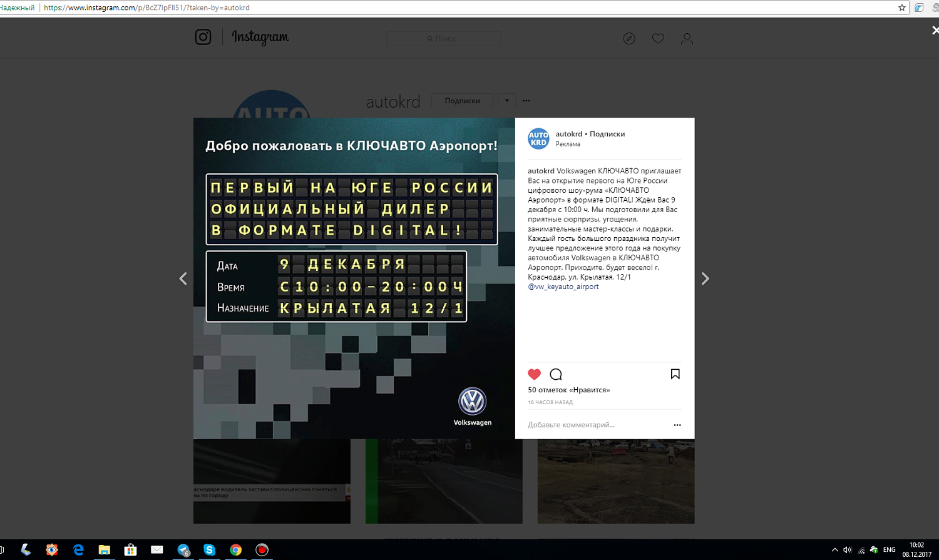Open the activity heart icon in header
The width and height of the screenshot is (939, 560).
click(658, 39)
